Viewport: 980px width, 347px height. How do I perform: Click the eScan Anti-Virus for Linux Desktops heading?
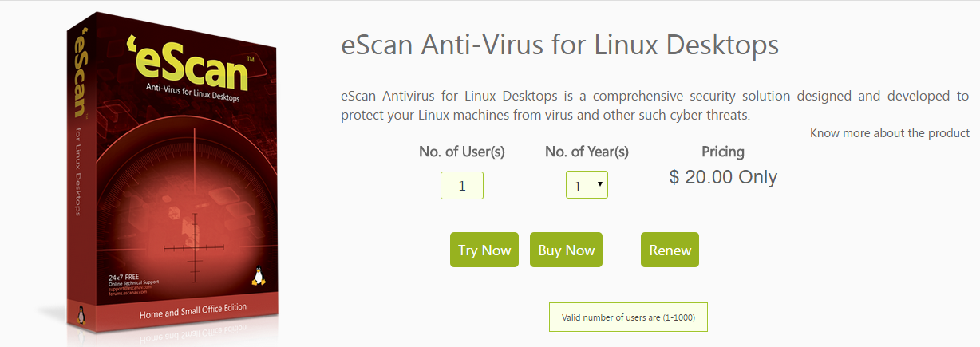point(559,45)
